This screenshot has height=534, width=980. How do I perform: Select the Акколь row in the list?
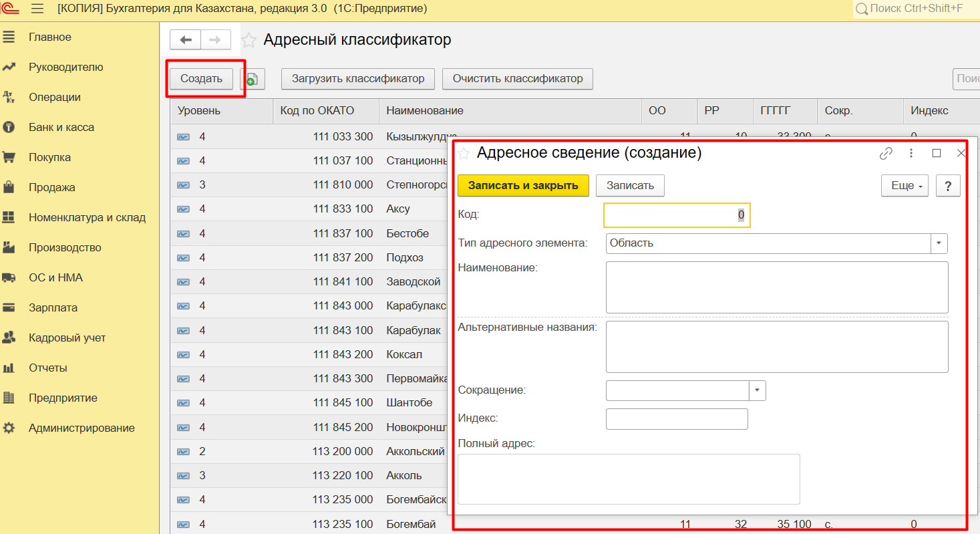(x=403, y=476)
